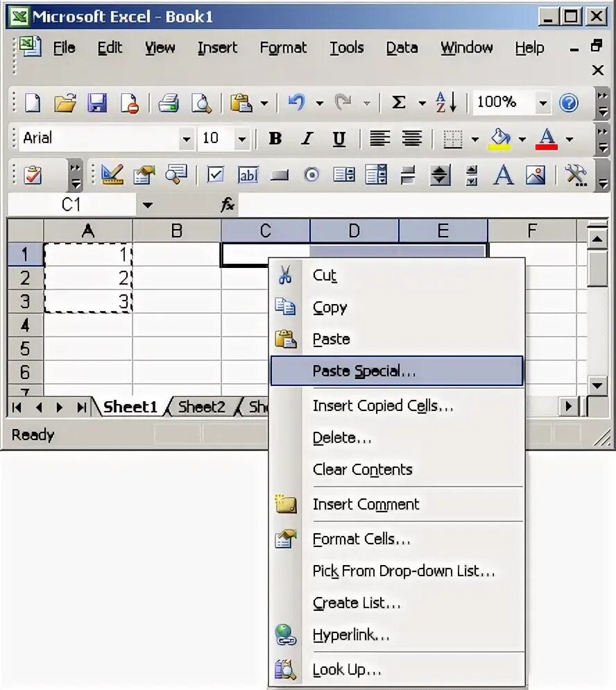Open the font size 10 dropdown
The width and height of the screenshot is (616, 690).
pyautogui.click(x=242, y=139)
